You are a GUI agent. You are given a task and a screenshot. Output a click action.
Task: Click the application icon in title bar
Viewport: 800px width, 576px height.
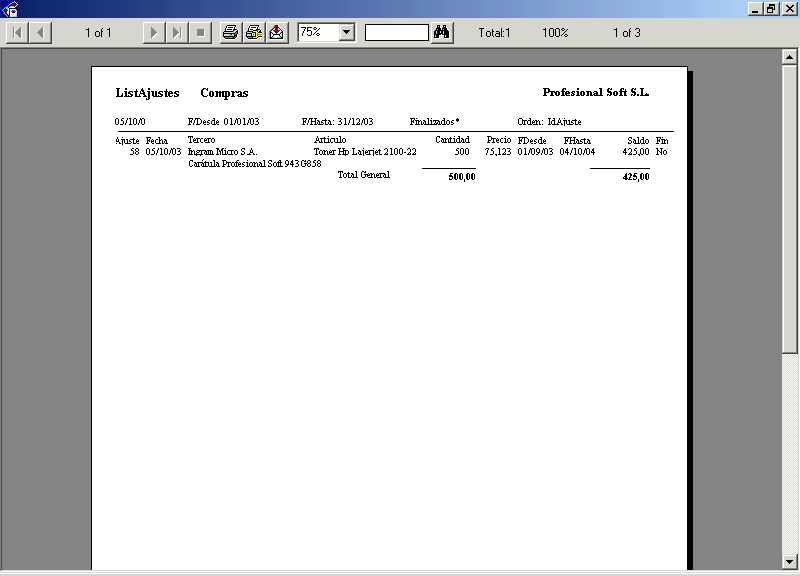coord(9,9)
